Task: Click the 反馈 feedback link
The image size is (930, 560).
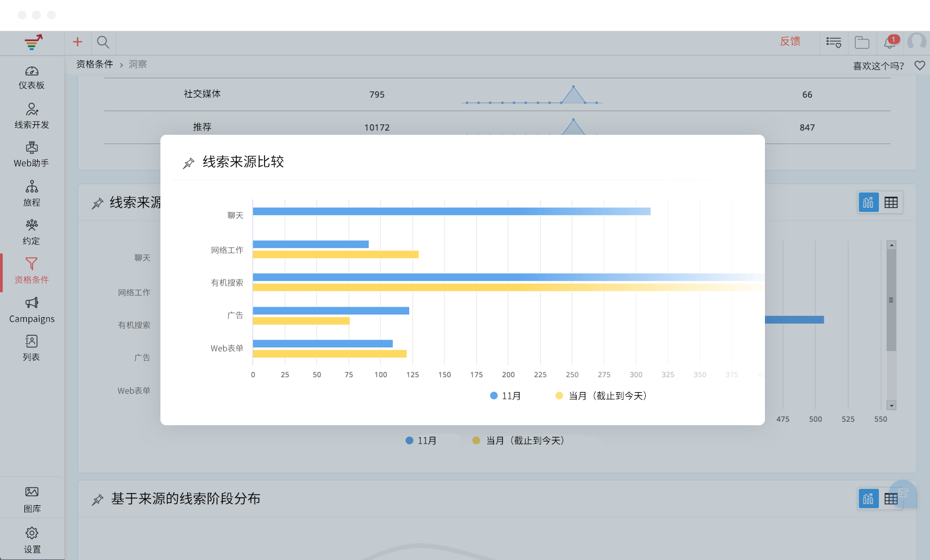Action: coord(790,42)
